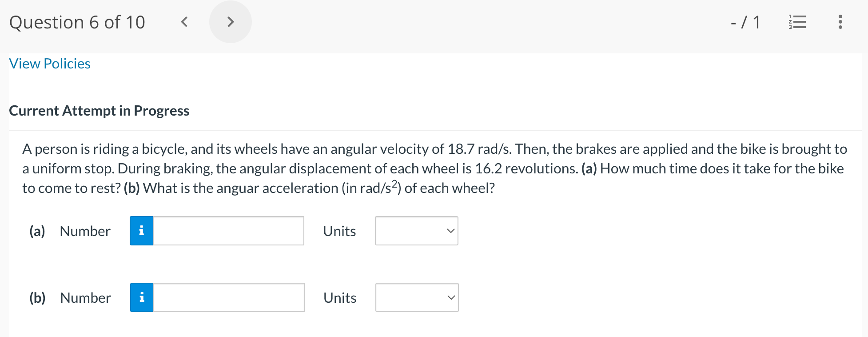Viewport: 868px width, 337px height.
Task: Click the info icon beside answer (b)
Action: point(141,297)
